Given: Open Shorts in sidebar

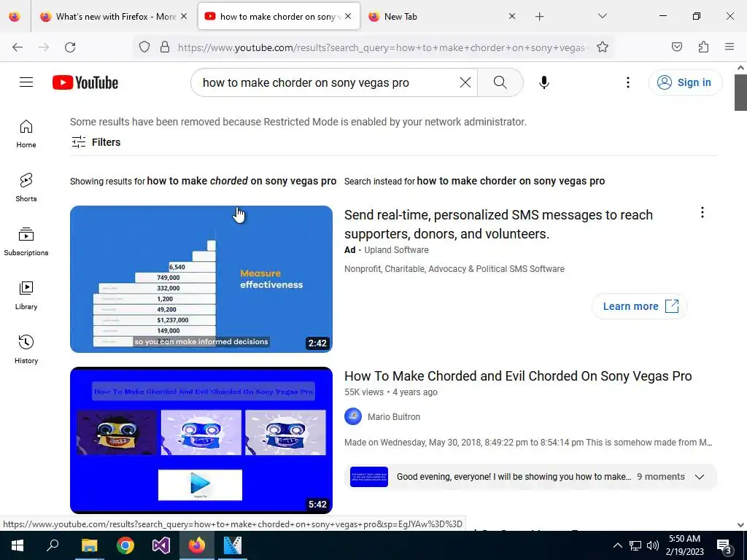Looking at the screenshot, I should (x=26, y=187).
